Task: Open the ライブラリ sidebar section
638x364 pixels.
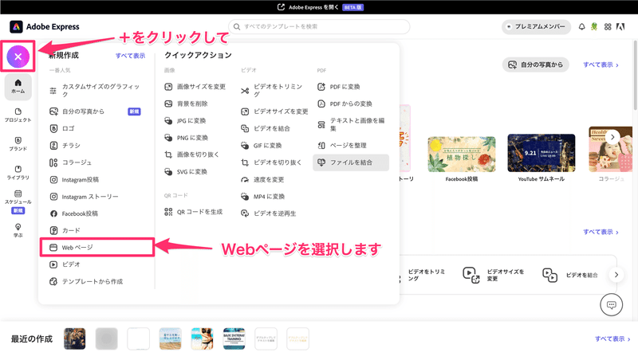Action: [18, 173]
